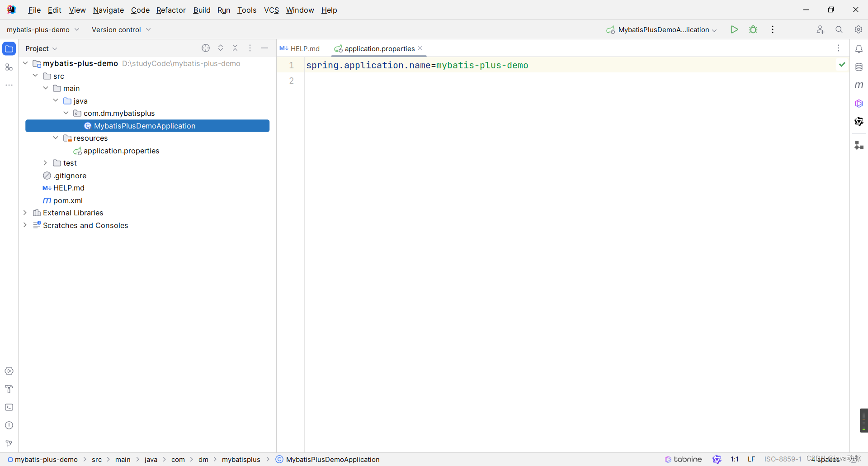Collapse the resources folder

coord(56,138)
